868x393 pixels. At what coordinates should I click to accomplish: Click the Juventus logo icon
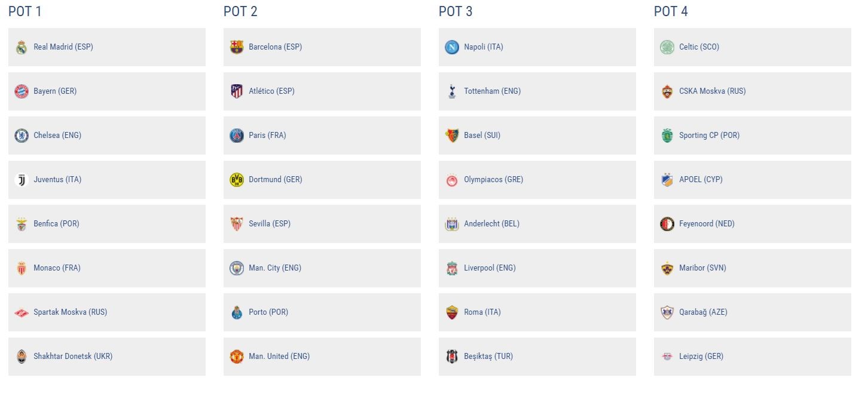(x=22, y=180)
